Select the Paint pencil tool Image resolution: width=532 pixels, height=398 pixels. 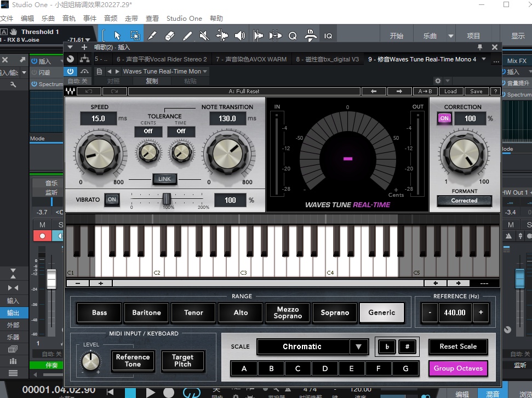187,36
